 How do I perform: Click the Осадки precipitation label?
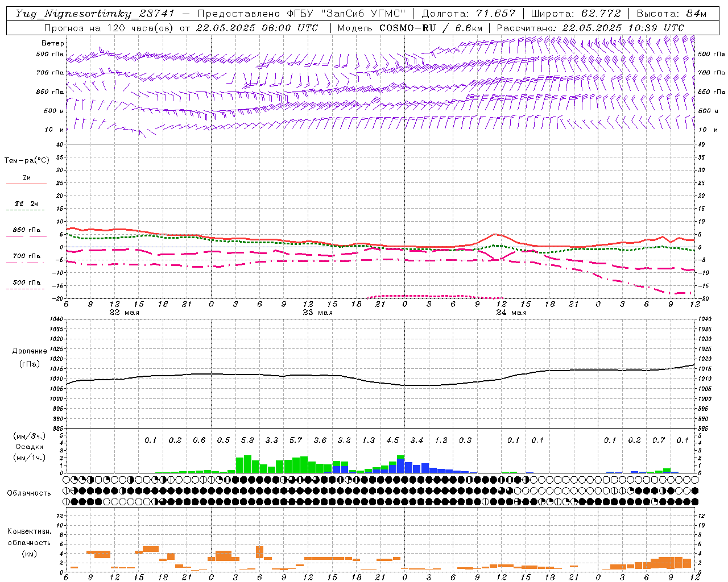click(28, 447)
